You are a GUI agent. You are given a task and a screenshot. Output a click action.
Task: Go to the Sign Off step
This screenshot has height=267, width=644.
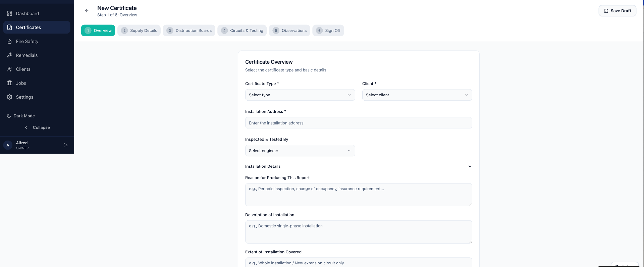coord(328,31)
